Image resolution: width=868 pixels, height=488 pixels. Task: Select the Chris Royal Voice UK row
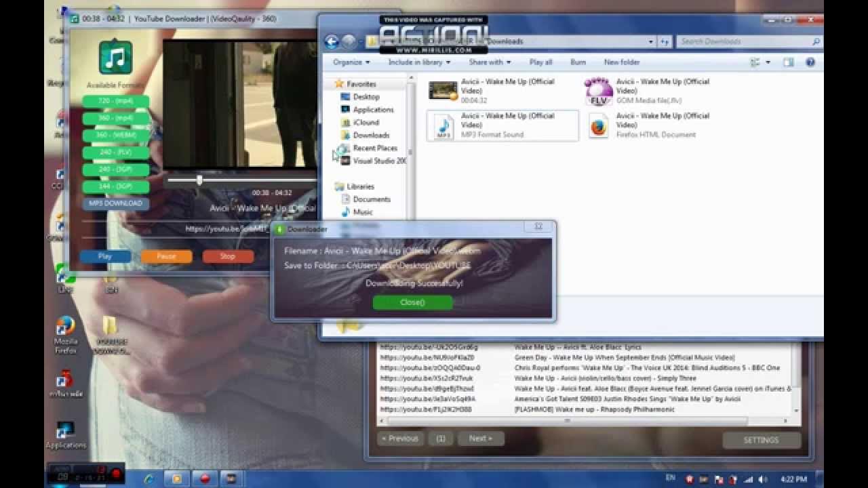pos(584,368)
